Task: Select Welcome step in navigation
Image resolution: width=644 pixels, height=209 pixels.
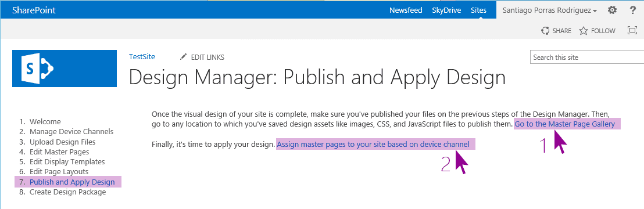Action: click(45, 121)
